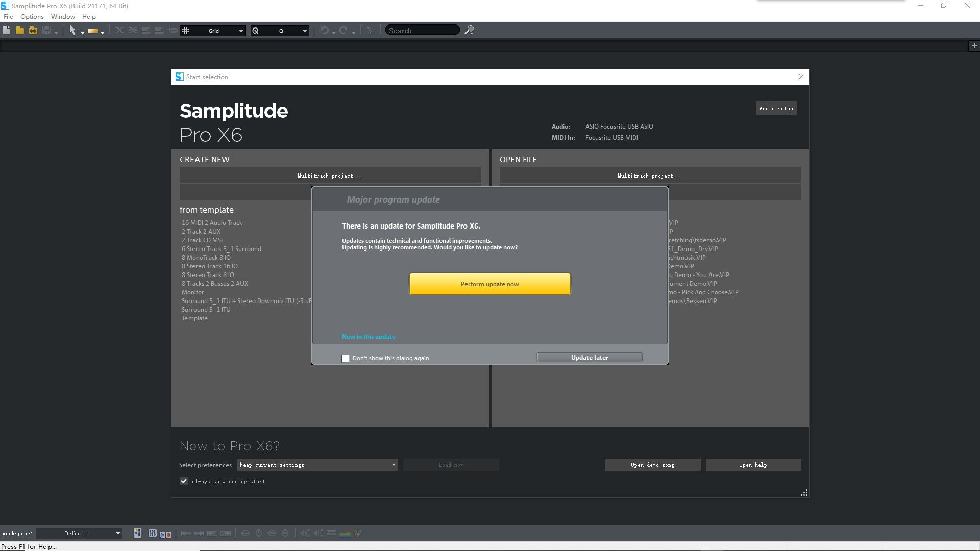Screen dimensions: 980x551
Task: Select '8 MonoTrack 8 IO' template
Action: tap(206, 257)
